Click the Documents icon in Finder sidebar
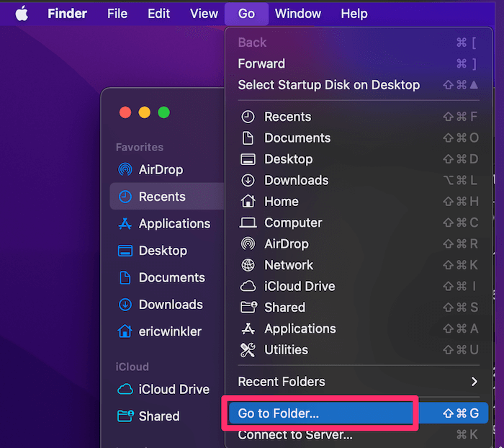The height and width of the screenshot is (448, 504). (125, 277)
